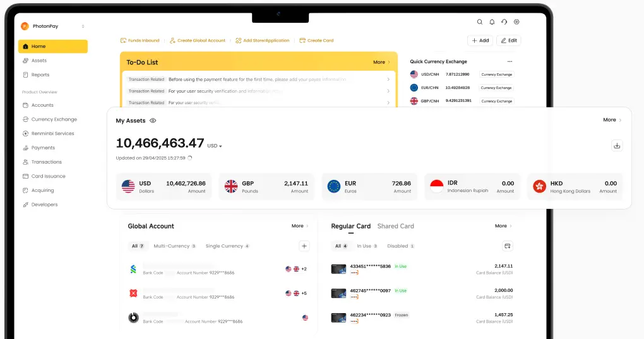This screenshot has height=339, width=644.
Task: Click the Create Global Account shortcut
Action: click(198, 40)
